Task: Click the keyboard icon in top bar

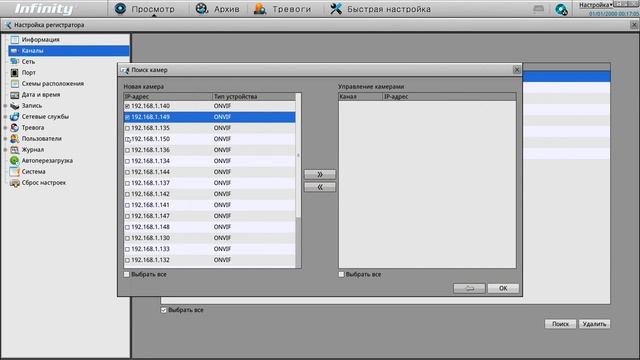Action: (x=538, y=9)
